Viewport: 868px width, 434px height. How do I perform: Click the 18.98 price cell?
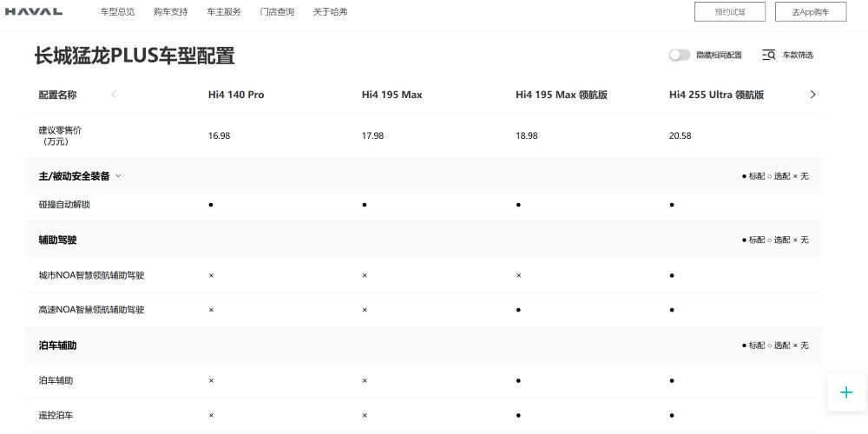[x=527, y=135]
